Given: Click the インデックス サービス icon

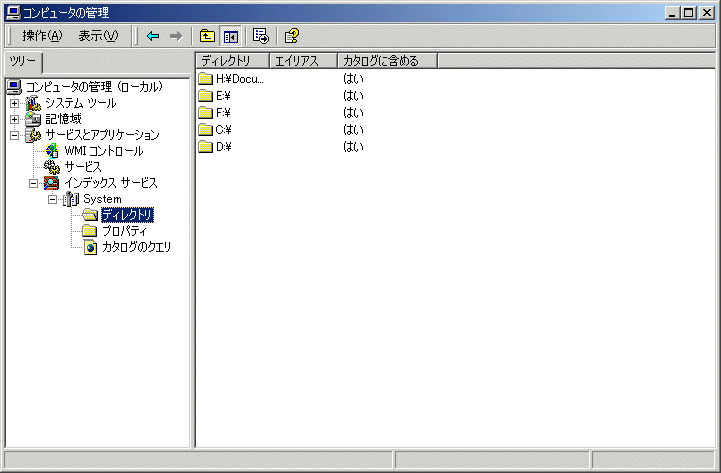Looking at the screenshot, I should pyautogui.click(x=51, y=183).
